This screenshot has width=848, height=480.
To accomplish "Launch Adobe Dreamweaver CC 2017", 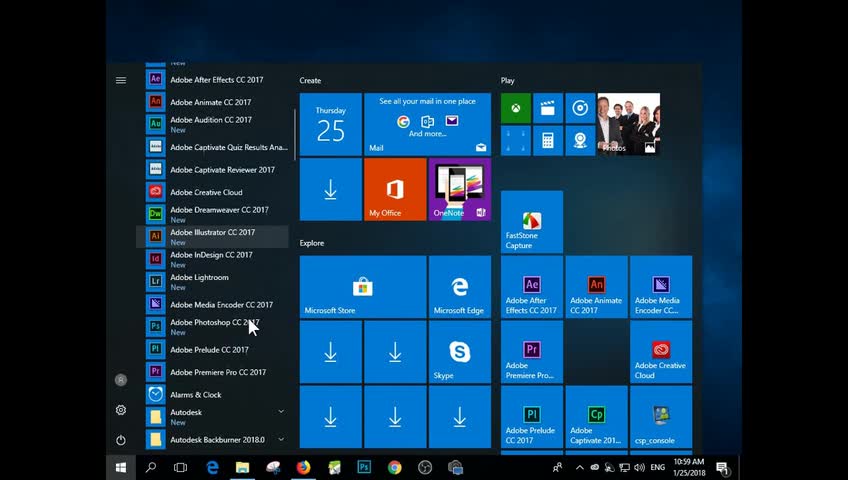I will 212,215.
